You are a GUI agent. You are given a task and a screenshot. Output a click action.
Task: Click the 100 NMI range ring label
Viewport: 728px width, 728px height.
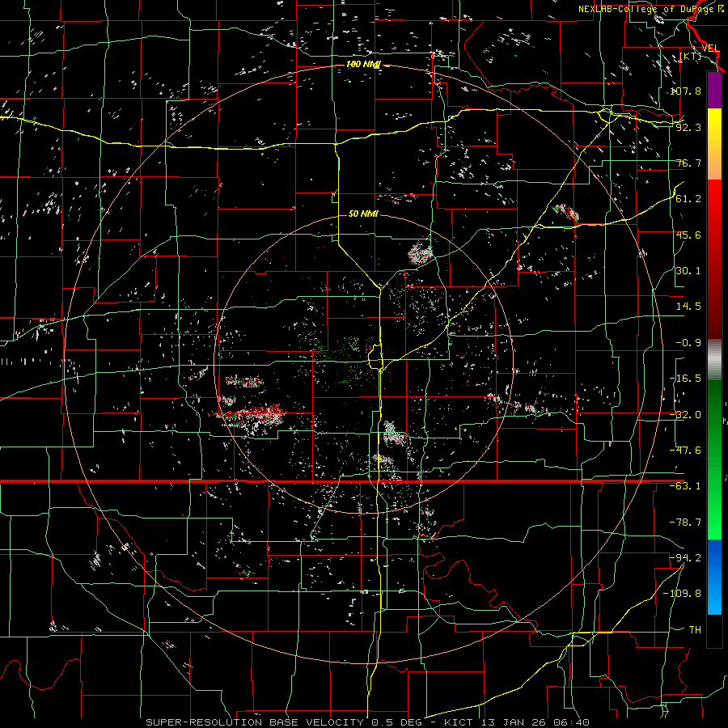(x=363, y=64)
